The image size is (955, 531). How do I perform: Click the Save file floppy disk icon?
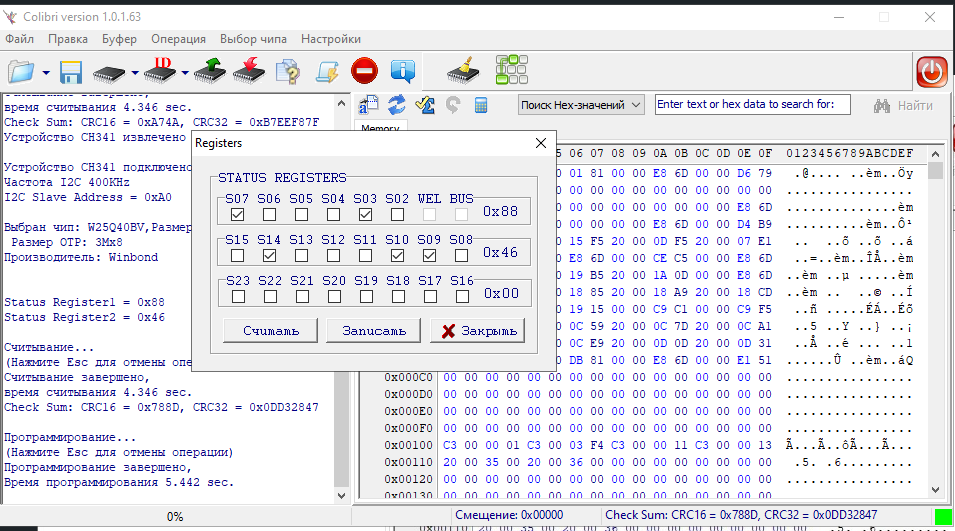click(x=70, y=72)
